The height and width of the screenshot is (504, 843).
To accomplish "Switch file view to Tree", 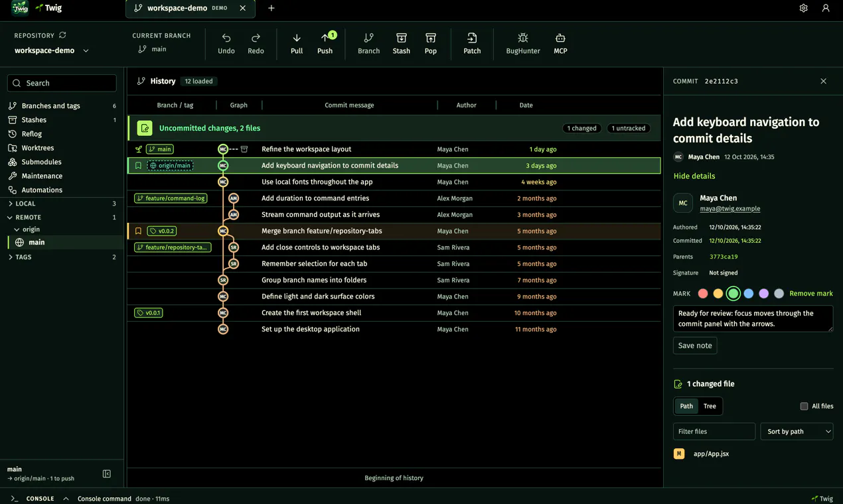I will tap(710, 406).
